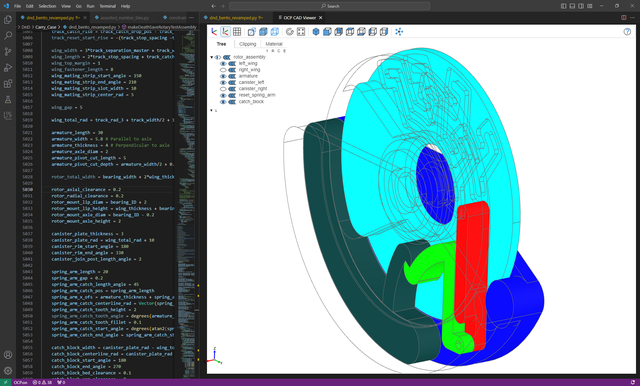Collapse the rotor_assembly tree node
Screen dimensions: 640x386
[x=211, y=57]
